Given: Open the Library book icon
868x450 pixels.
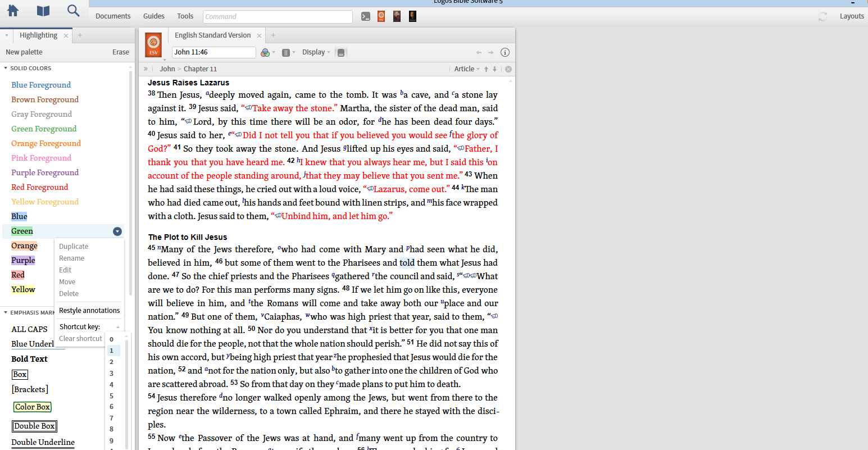Looking at the screenshot, I should click(43, 11).
